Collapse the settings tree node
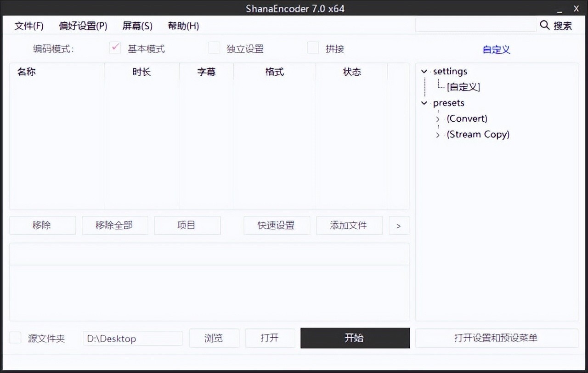Image resolution: width=588 pixels, height=373 pixels. pyautogui.click(x=424, y=71)
